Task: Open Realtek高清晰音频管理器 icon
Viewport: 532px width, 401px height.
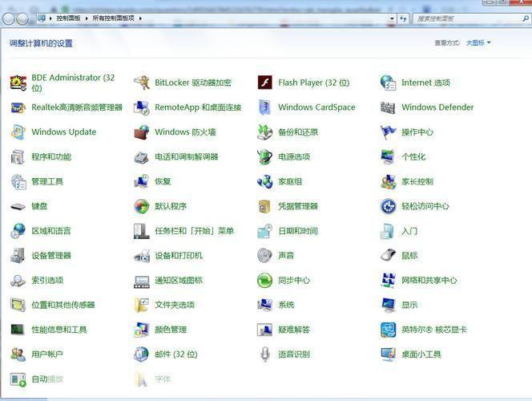Action: tap(18, 107)
